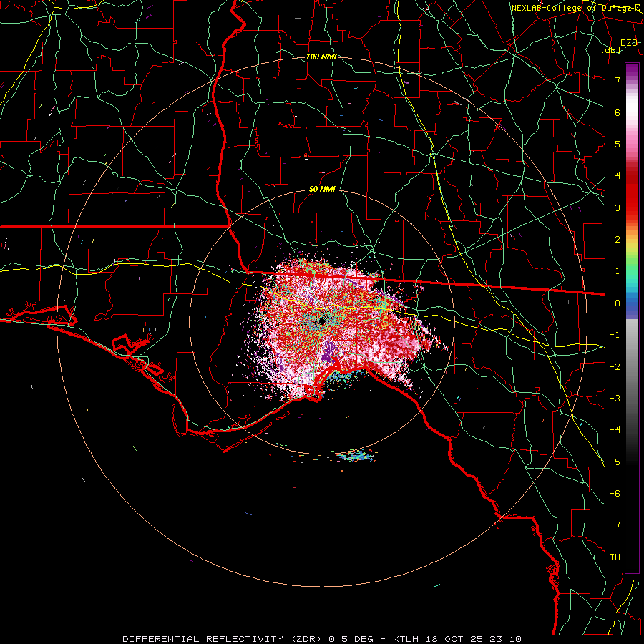Click the -1 value on the ZDR scale

(615, 335)
